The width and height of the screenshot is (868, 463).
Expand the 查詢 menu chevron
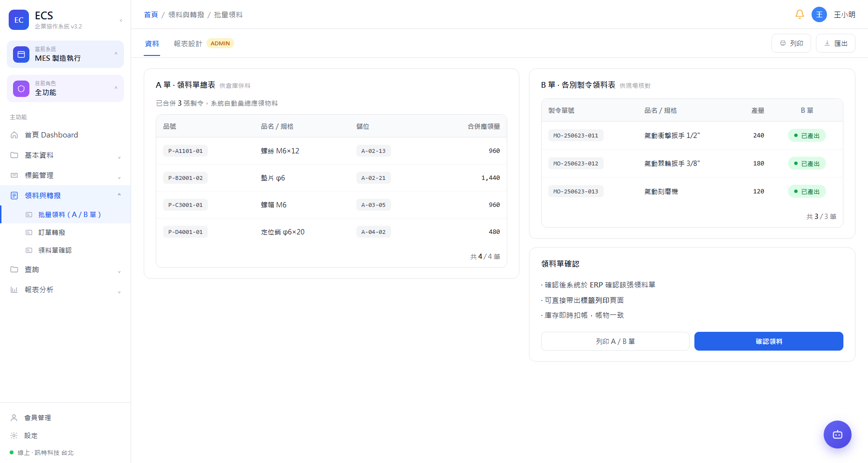click(x=119, y=272)
